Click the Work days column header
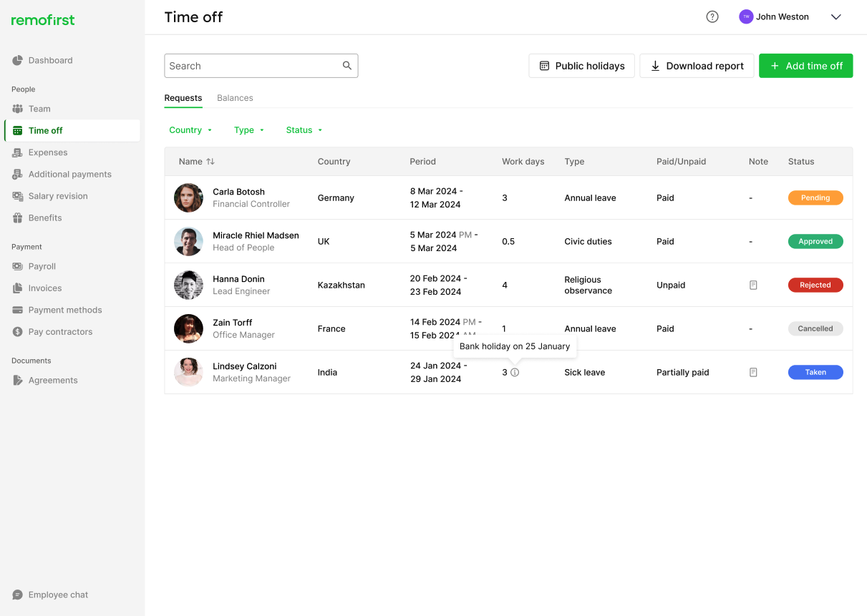Image resolution: width=867 pixels, height=616 pixels. [523, 162]
